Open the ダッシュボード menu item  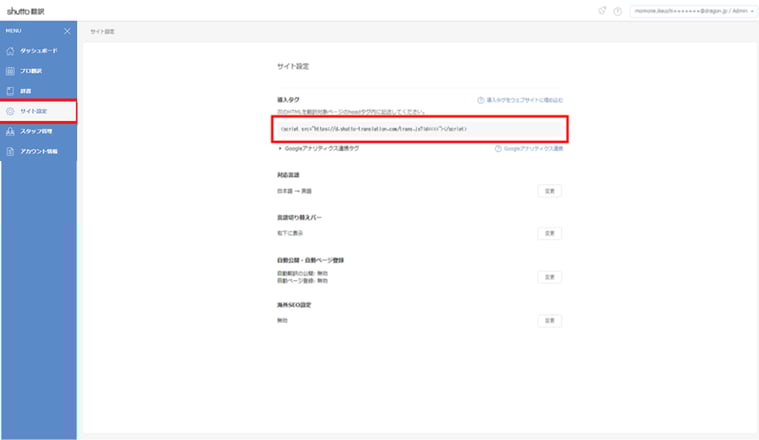tap(39, 51)
